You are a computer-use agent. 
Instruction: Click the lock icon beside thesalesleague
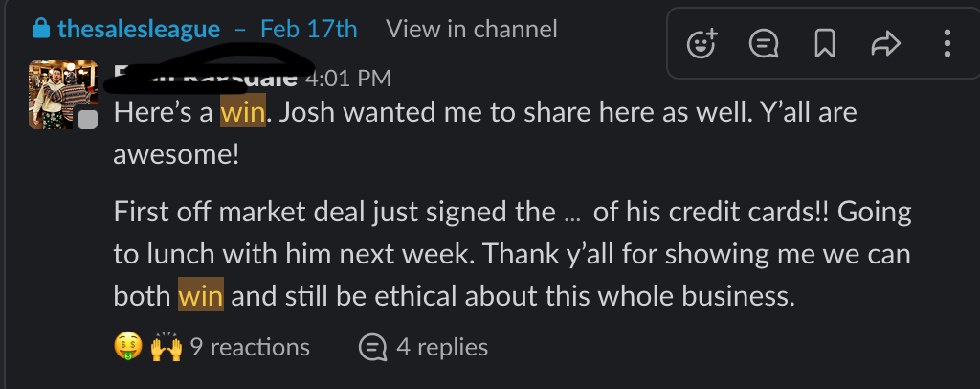point(41,30)
